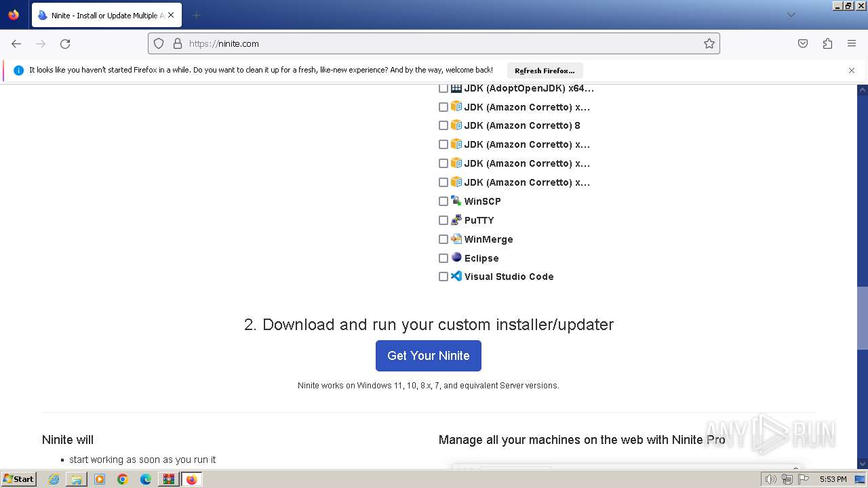Click the Get Your Ninite button
The width and height of the screenshot is (868, 488).
coord(429,356)
